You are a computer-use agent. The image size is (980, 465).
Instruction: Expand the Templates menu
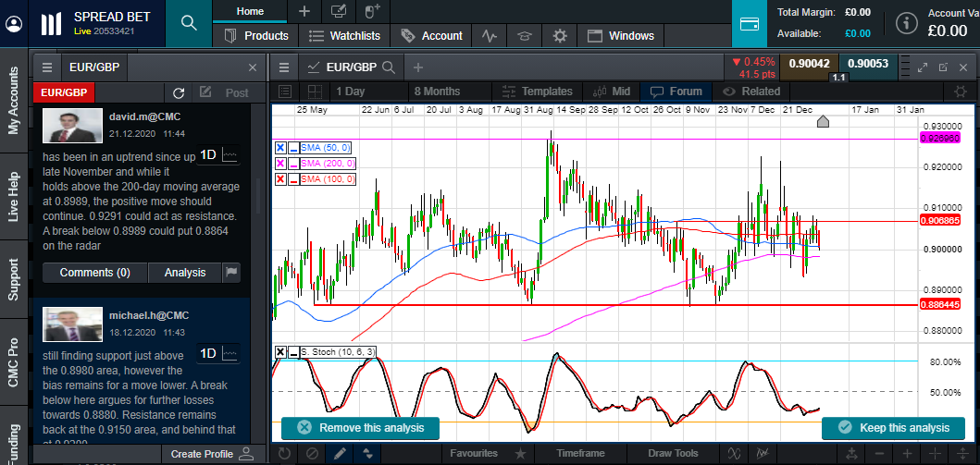(x=537, y=92)
